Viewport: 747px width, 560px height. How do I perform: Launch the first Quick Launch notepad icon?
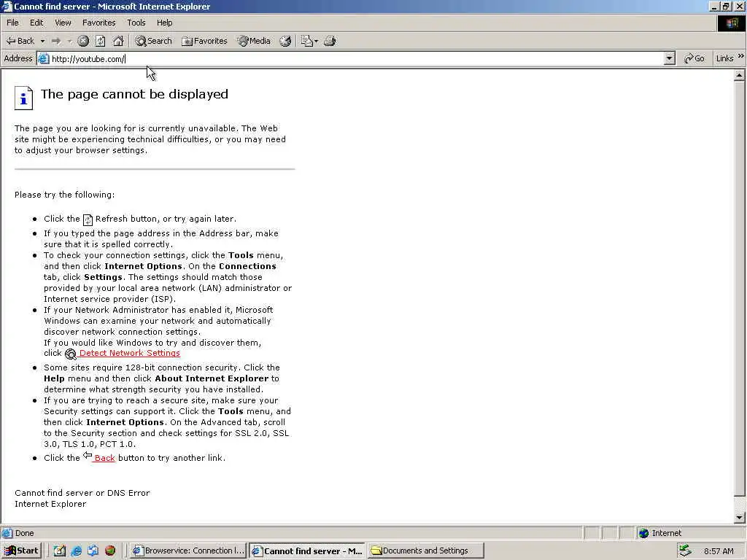[x=60, y=551]
